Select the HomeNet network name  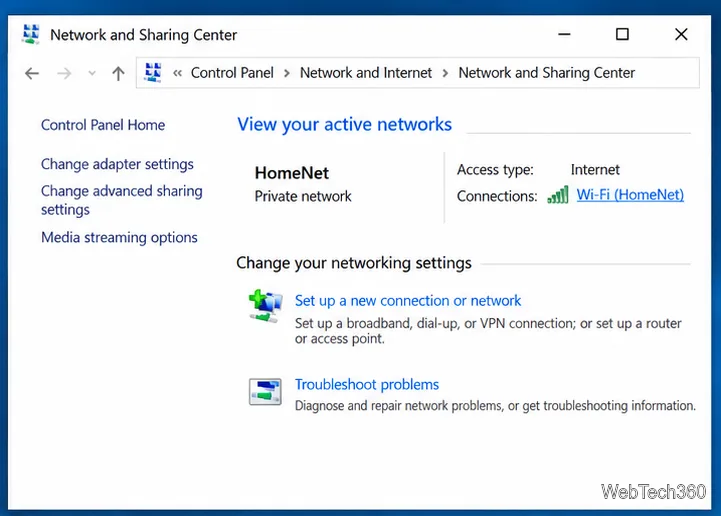292,173
